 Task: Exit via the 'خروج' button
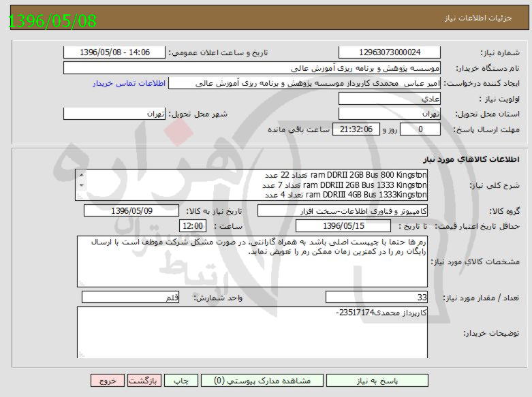pyautogui.click(x=107, y=381)
